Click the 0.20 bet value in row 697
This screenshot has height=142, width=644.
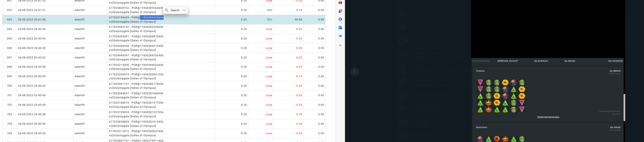pos(244,58)
